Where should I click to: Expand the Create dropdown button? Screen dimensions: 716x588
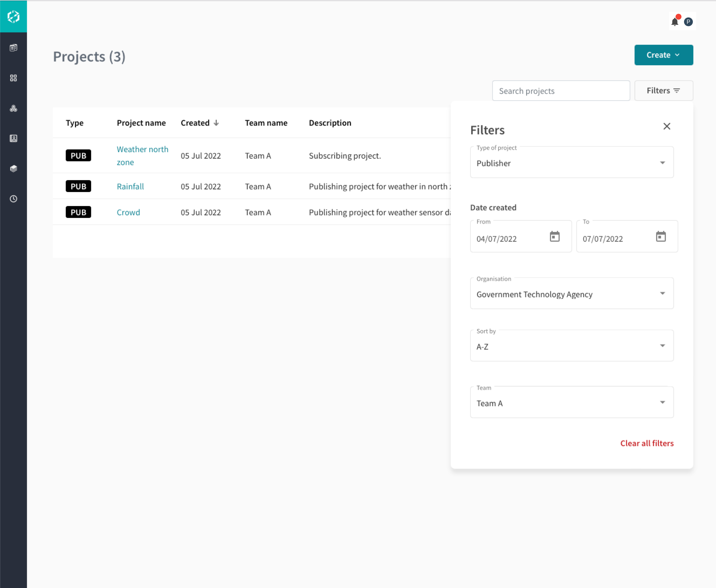pos(663,55)
